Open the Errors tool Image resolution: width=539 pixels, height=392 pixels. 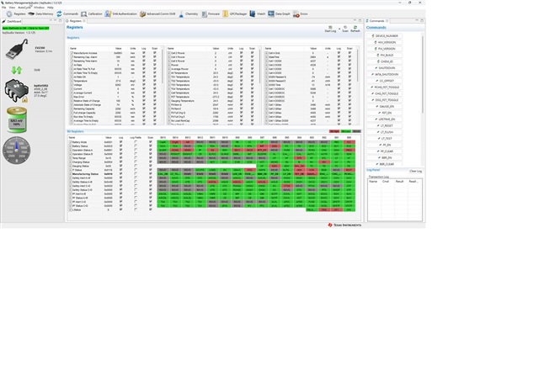pyautogui.click(x=301, y=14)
